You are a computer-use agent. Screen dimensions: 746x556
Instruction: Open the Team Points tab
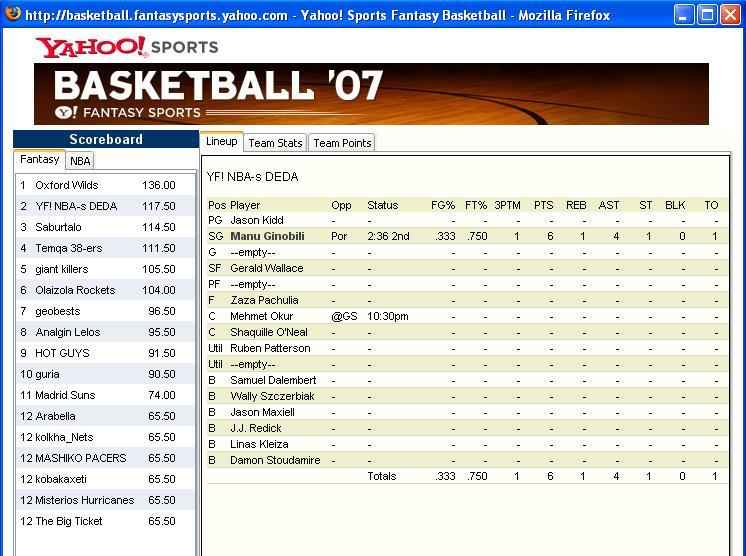[342, 143]
